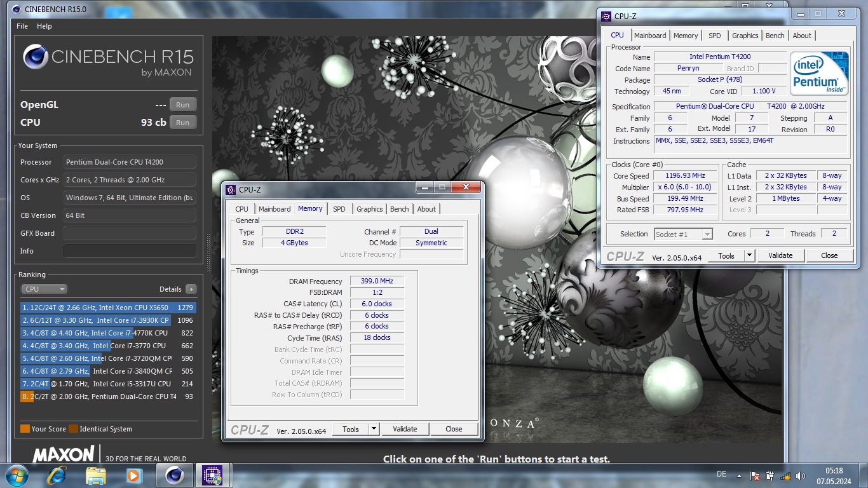Viewport: 868px width, 488px height.
Task: Open Mainboard tab in processor CPU-Z window
Action: tap(650, 36)
